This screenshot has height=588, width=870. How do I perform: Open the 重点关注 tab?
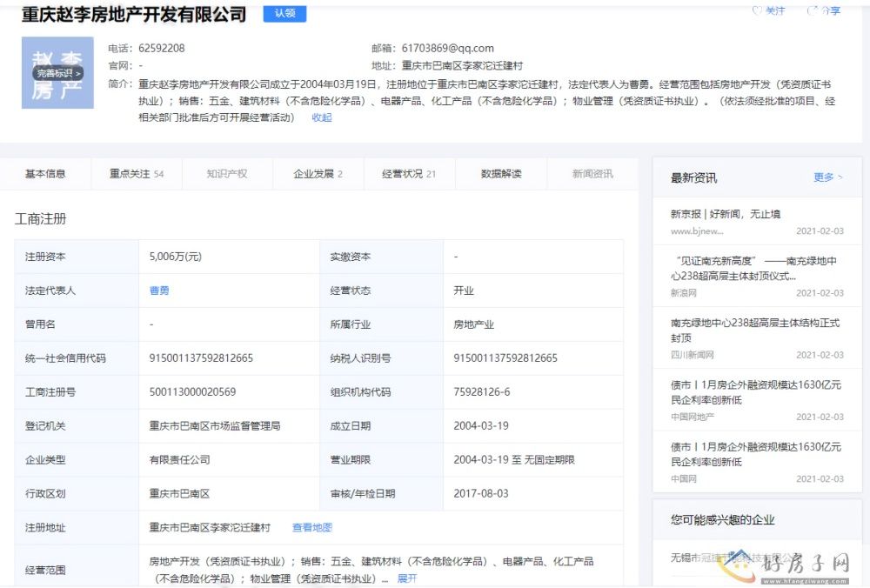coord(136,174)
